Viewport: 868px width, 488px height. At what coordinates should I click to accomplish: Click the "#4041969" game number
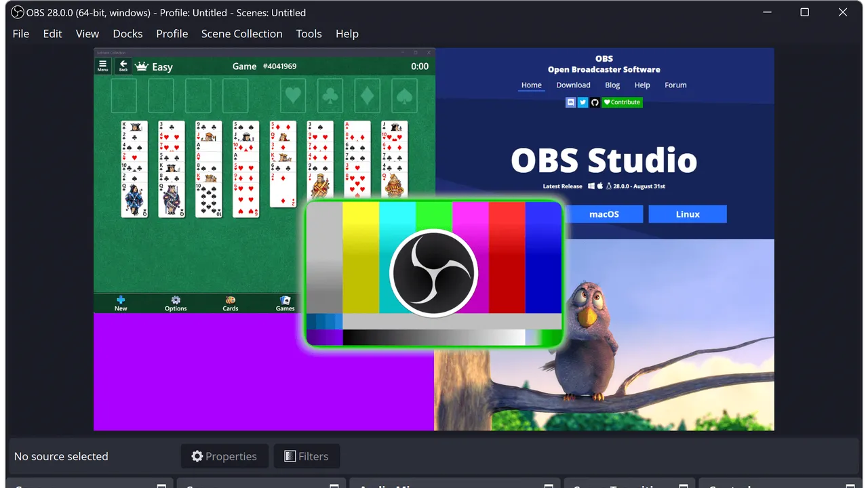[279, 66]
